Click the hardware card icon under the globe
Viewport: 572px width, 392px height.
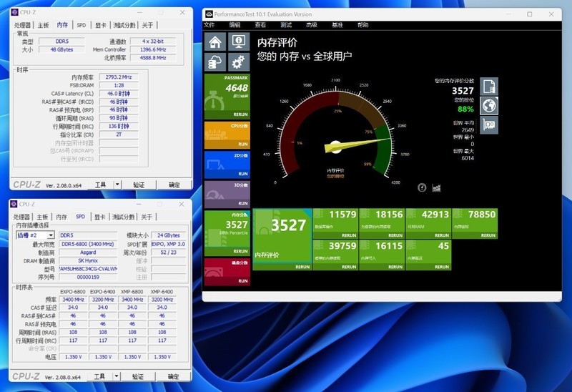(x=489, y=125)
